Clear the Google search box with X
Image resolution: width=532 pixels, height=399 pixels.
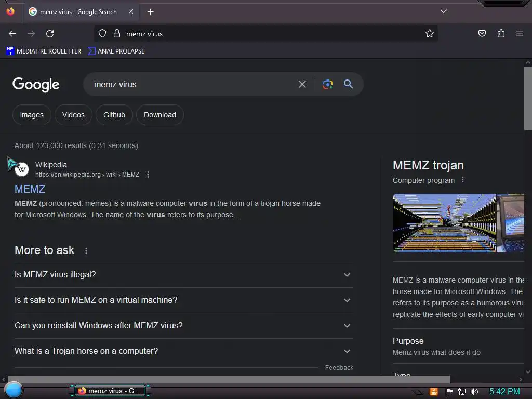tap(302, 84)
